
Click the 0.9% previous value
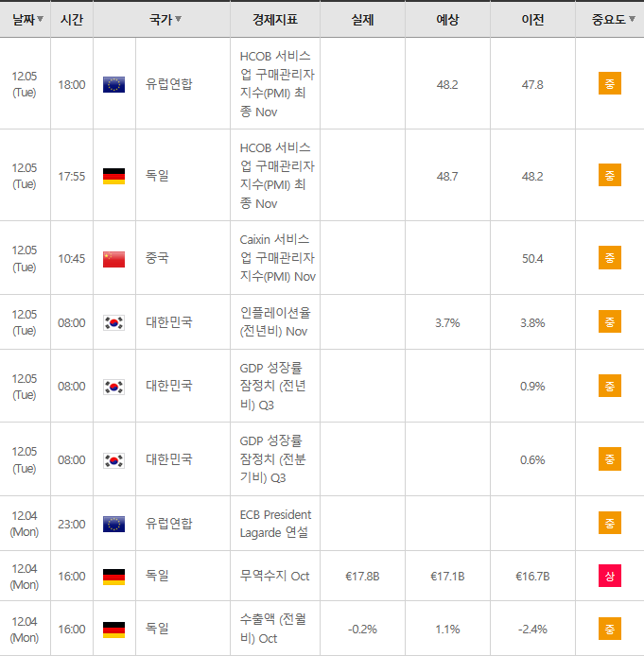(x=532, y=387)
